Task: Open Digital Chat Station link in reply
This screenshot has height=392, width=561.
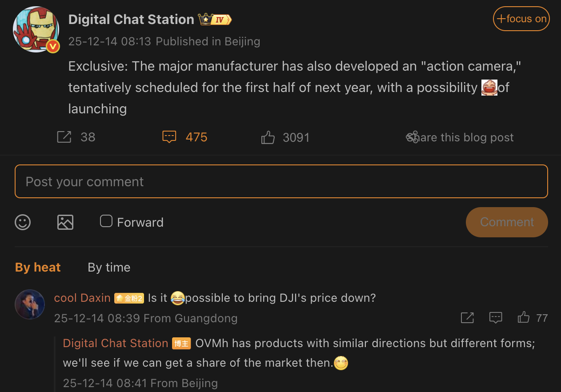Action: (x=116, y=343)
